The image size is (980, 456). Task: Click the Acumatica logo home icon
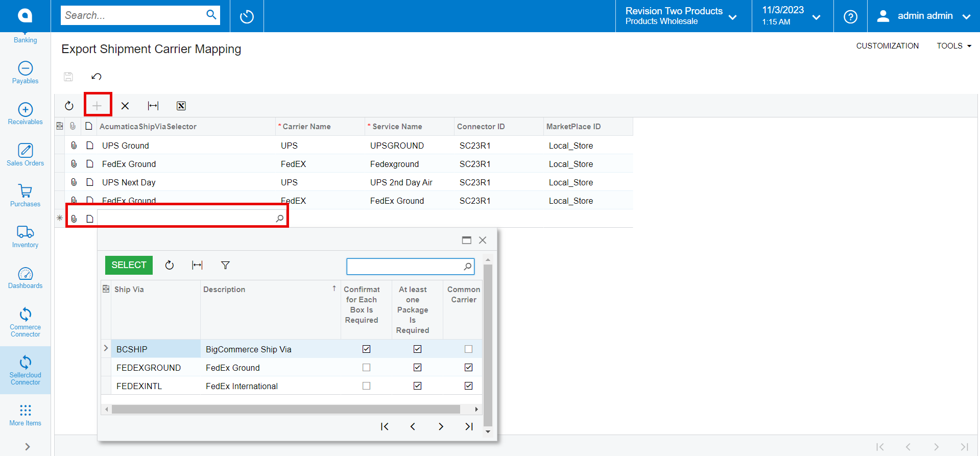(25, 16)
